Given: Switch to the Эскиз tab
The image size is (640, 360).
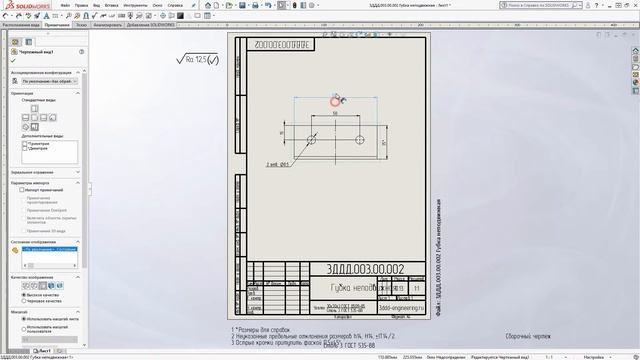Looking at the screenshot, I should pos(81,25).
